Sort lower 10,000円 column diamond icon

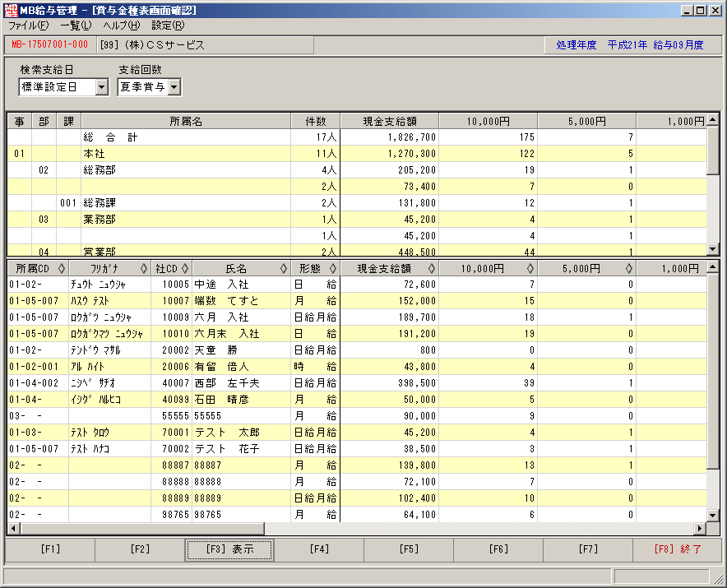point(530,268)
